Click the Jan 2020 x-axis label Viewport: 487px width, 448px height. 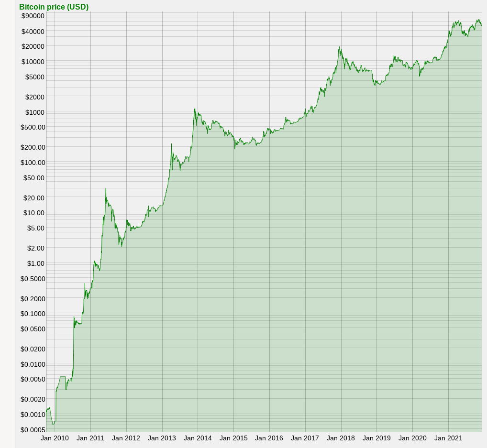[x=412, y=438]
